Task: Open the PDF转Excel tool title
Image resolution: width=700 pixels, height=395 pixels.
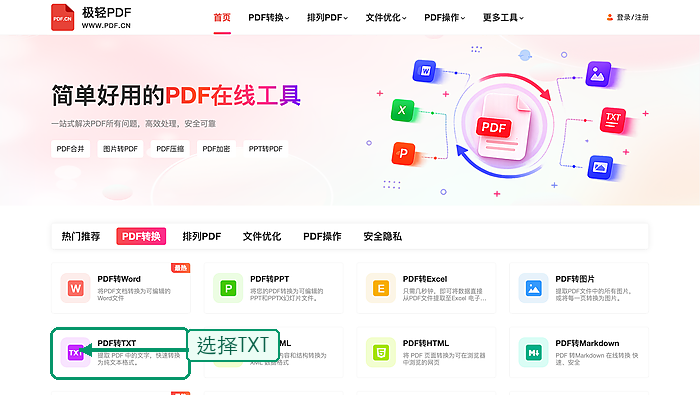Action: (425, 279)
